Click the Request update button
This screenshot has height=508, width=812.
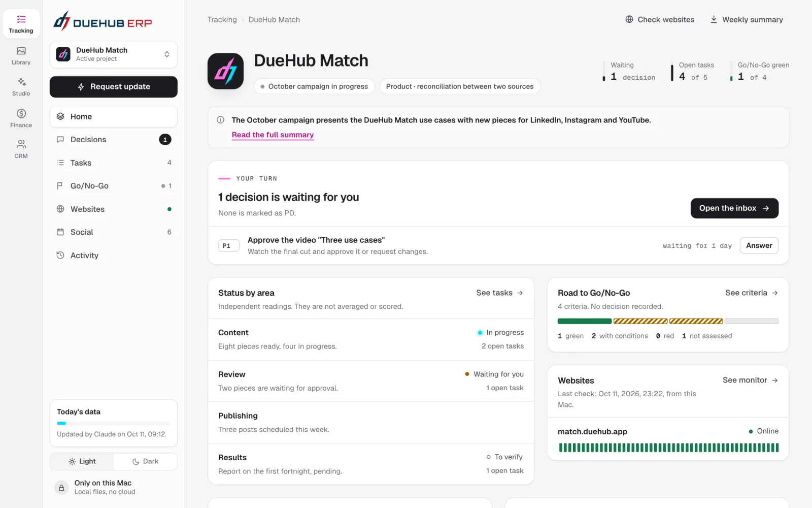pos(114,87)
